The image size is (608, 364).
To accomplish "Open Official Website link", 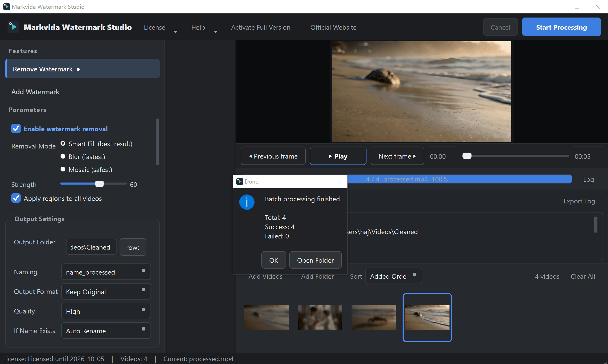I will click(333, 27).
